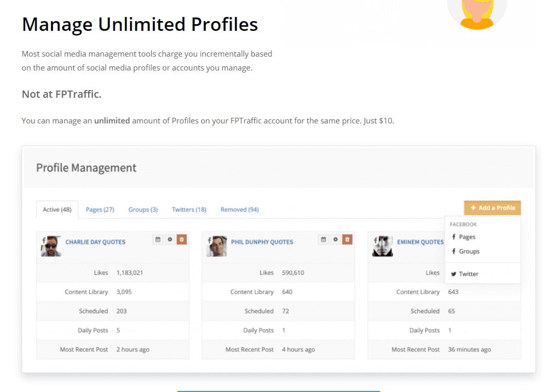Open settings gear on Charlie Day Quotes card

click(x=170, y=239)
